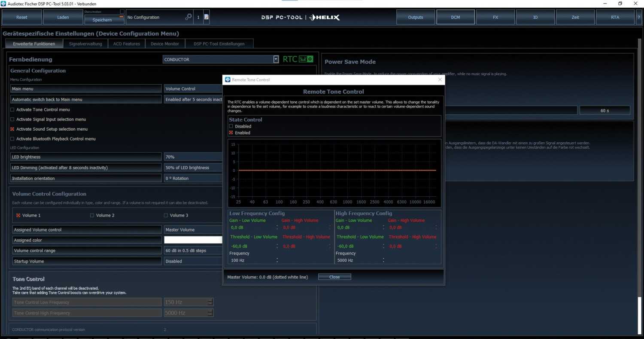Screen dimensions: 644x339
Task: Click the Laden button
Action: click(x=63, y=17)
